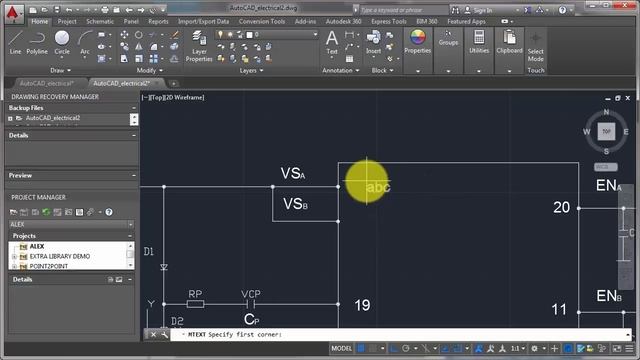The height and width of the screenshot is (360, 640).
Task: Click the AutoCAD application menu logo
Action: (13, 15)
